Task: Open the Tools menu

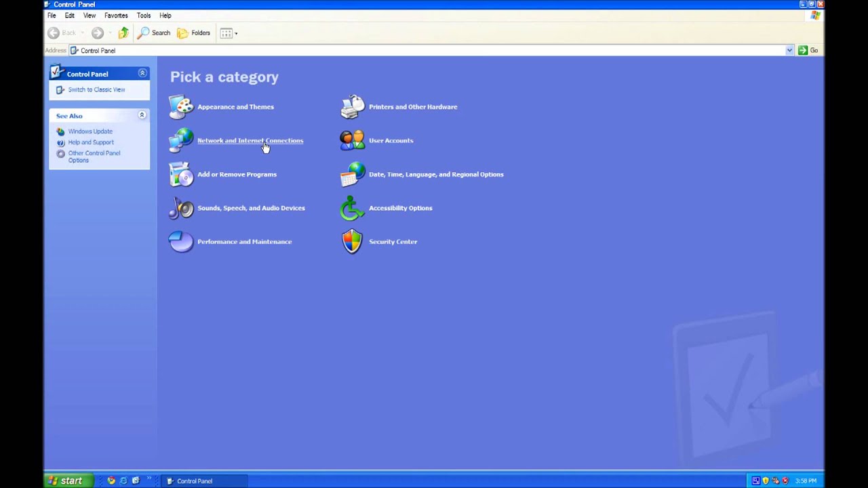Action: tap(144, 15)
